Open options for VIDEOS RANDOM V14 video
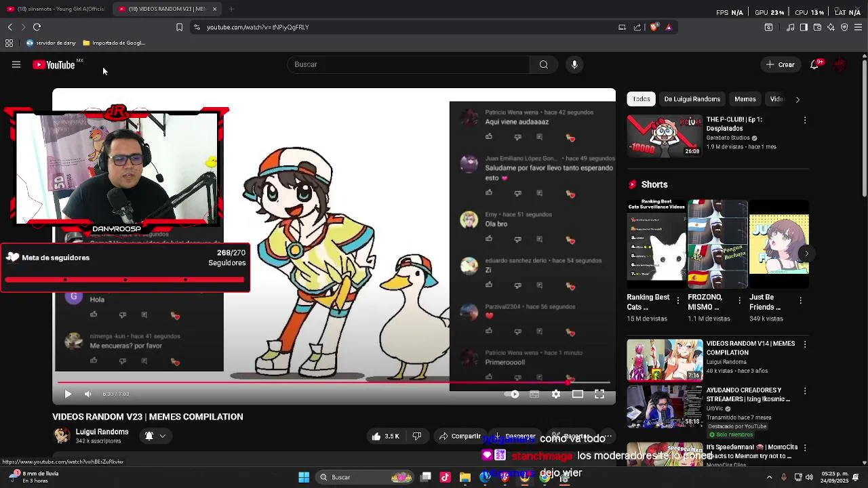The height and width of the screenshot is (488, 868). [x=805, y=344]
